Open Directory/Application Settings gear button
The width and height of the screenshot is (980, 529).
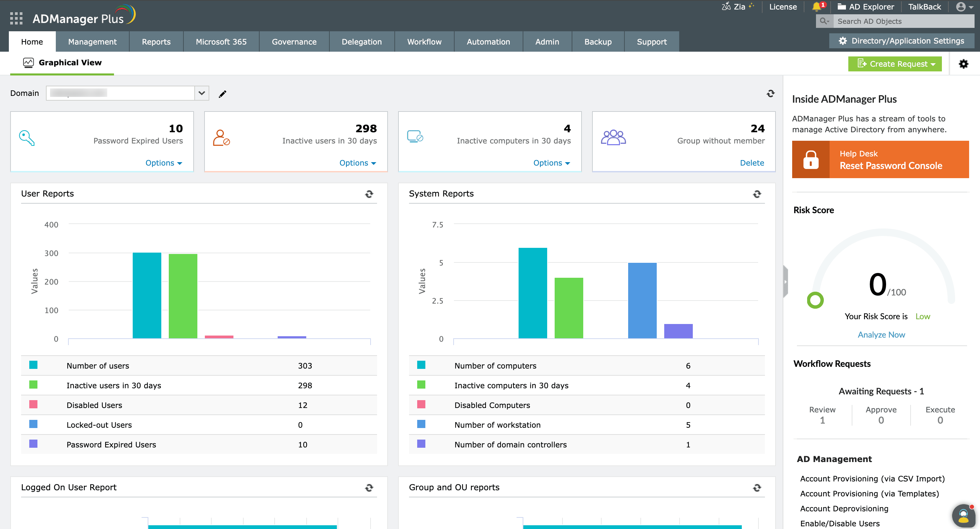902,41
